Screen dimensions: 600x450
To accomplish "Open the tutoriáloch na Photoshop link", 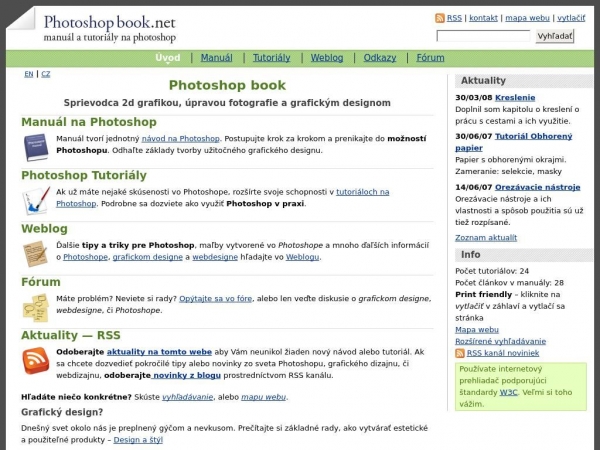I will click(362, 192).
